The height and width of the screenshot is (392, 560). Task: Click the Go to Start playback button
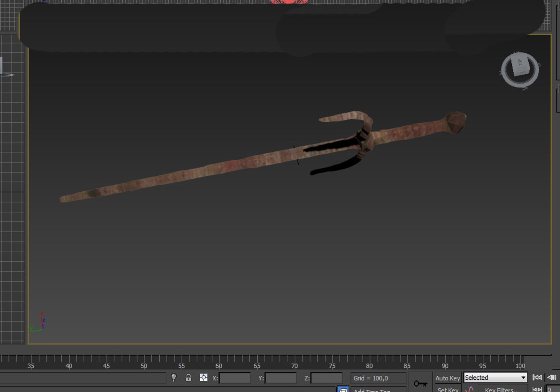pyautogui.click(x=537, y=377)
